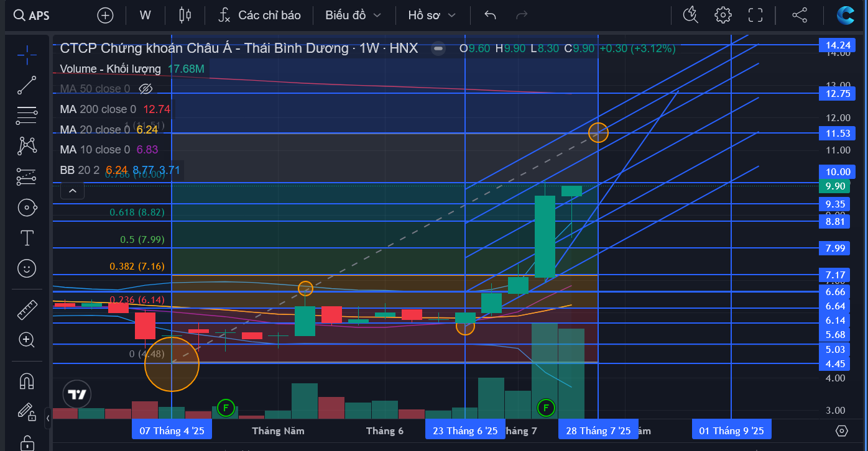Click the 11.53 price level label
The height and width of the screenshot is (451, 868).
coord(837,133)
